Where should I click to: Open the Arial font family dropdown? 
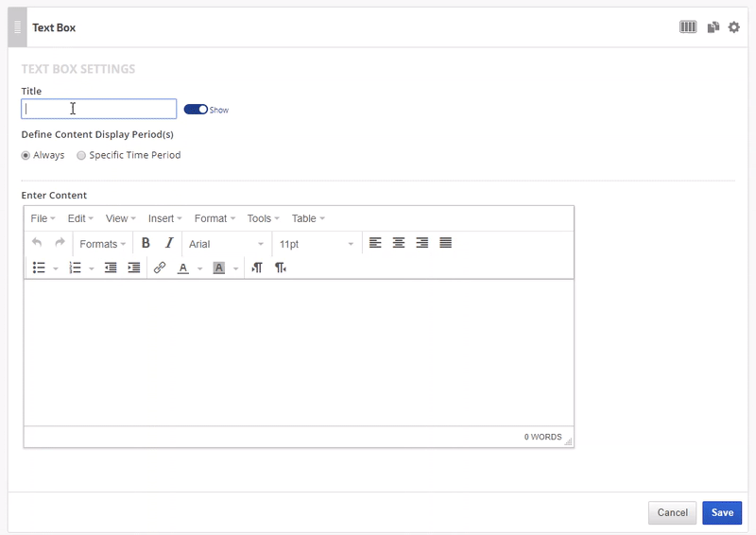226,244
